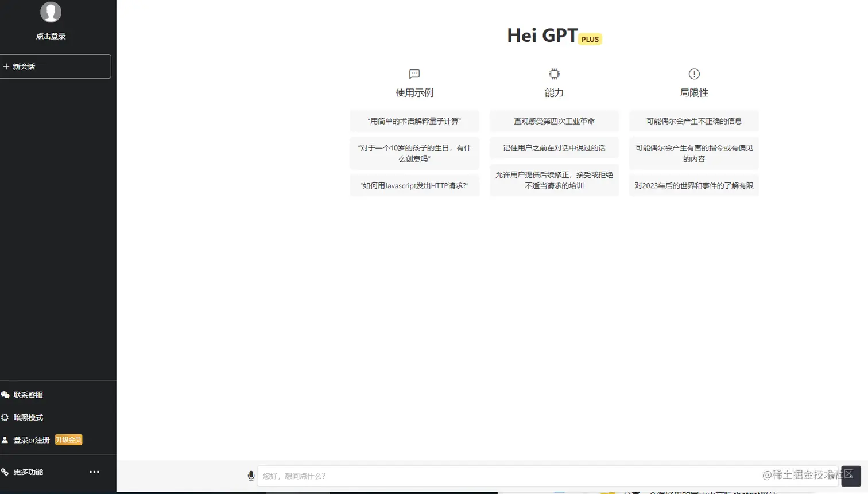Click the 使用示例 heading
The image size is (868, 494).
414,92
